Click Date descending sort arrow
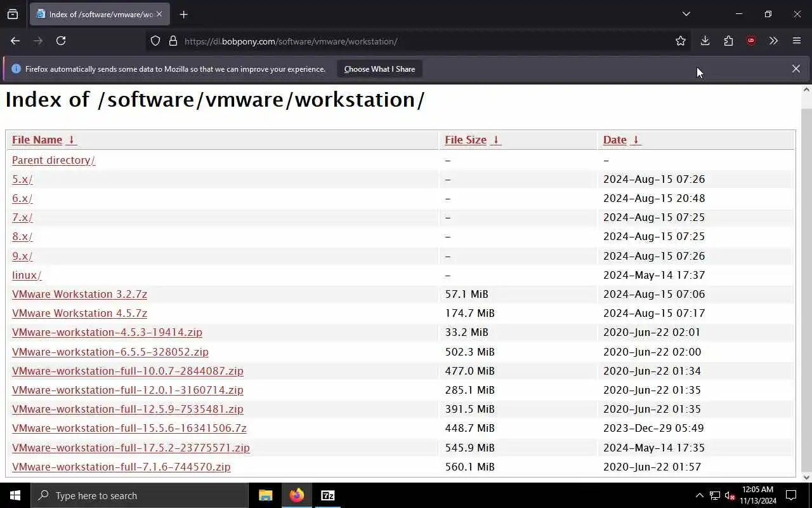 coord(636,140)
